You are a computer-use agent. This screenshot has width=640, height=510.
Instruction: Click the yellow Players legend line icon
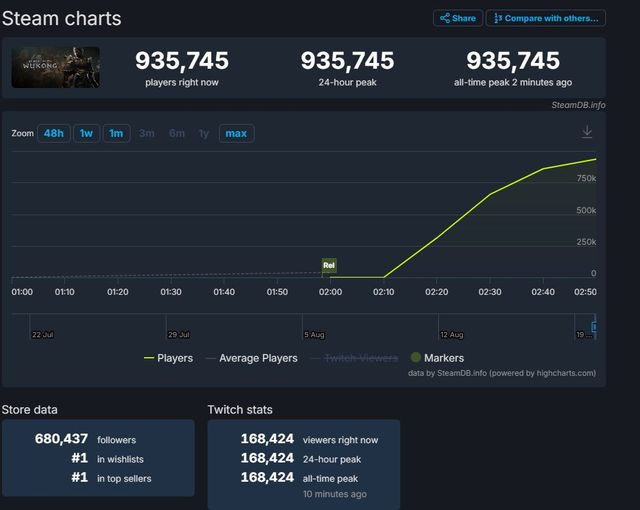coord(150,358)
